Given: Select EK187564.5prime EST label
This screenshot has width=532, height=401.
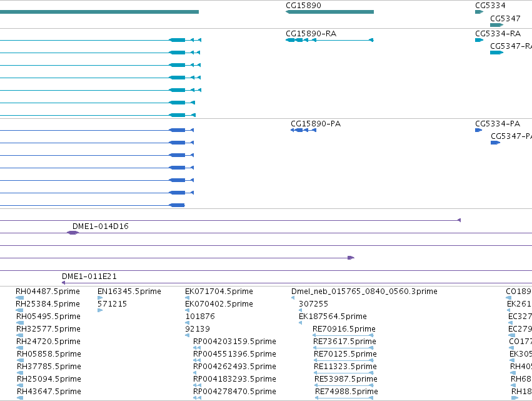Looking at the screenshot, I should point(333,317).
